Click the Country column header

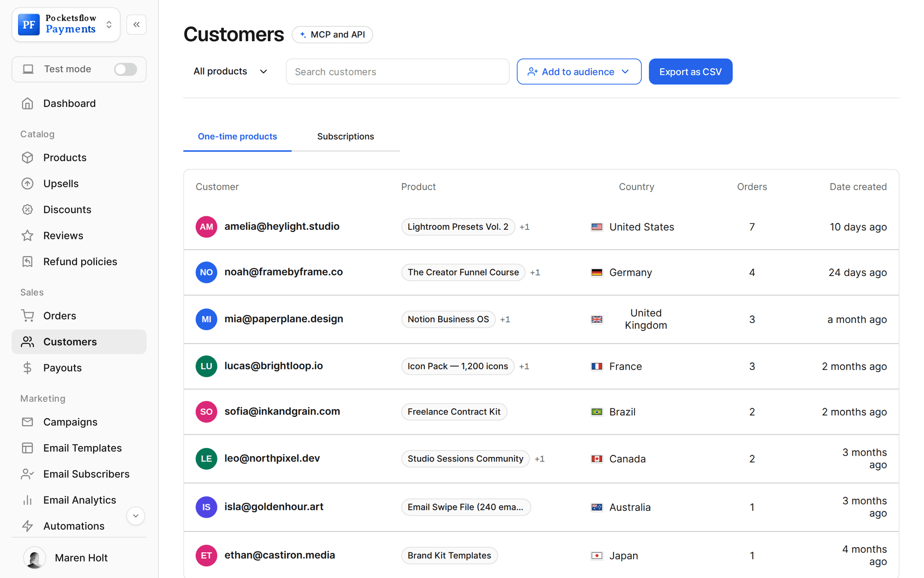pyautogui.click(x=636, y=186)
